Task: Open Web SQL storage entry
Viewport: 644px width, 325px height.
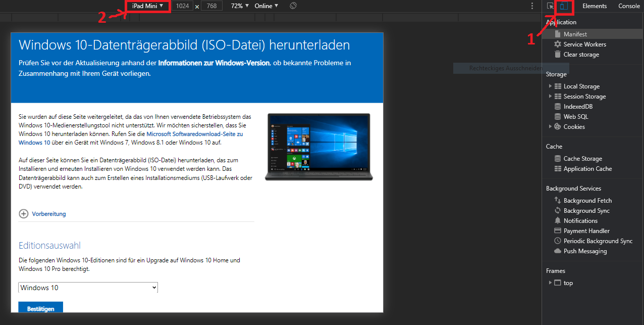Action: tap(575, 117)
